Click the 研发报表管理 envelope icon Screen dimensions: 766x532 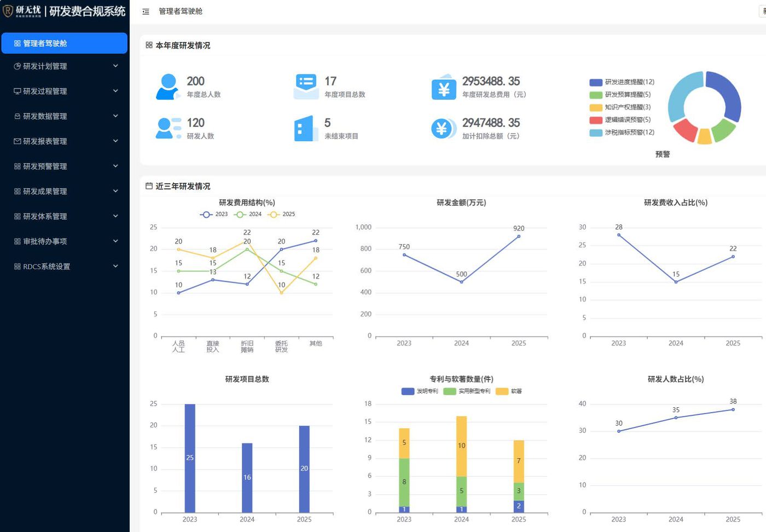point(18,141)
